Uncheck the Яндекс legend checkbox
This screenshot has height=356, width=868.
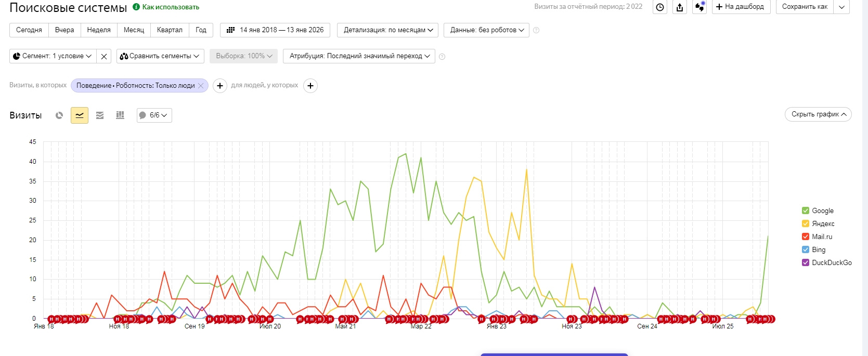[x=806, y=223]
